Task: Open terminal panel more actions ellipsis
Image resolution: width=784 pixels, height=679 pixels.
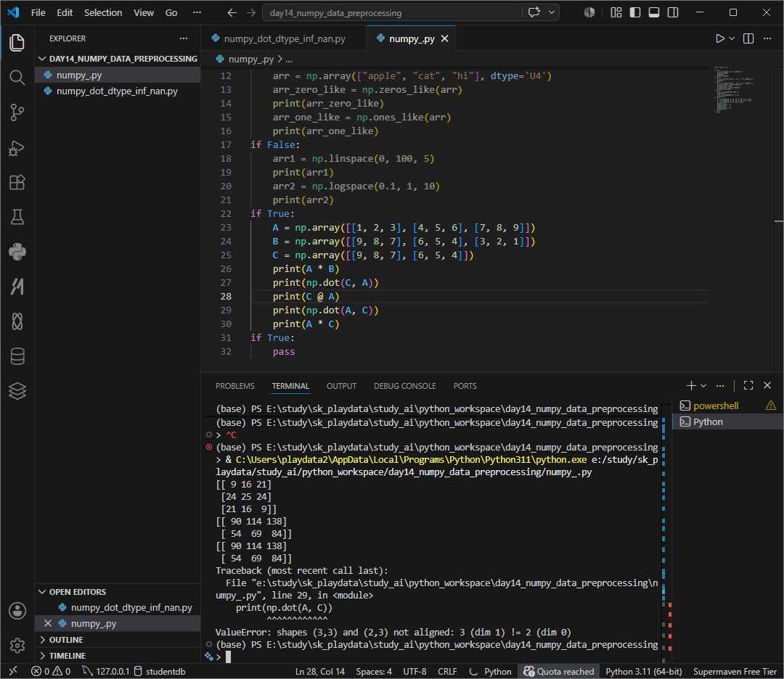Action: [720, 385]
